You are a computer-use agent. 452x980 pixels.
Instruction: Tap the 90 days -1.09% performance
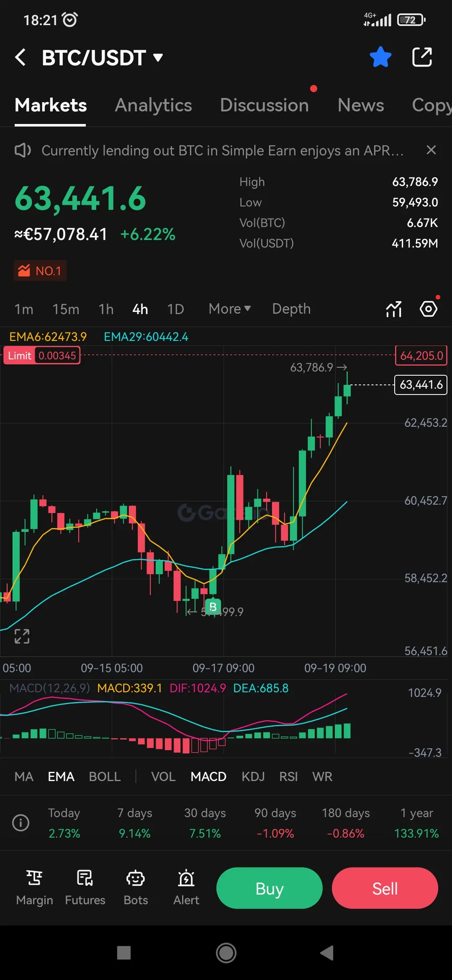(275, 823)
